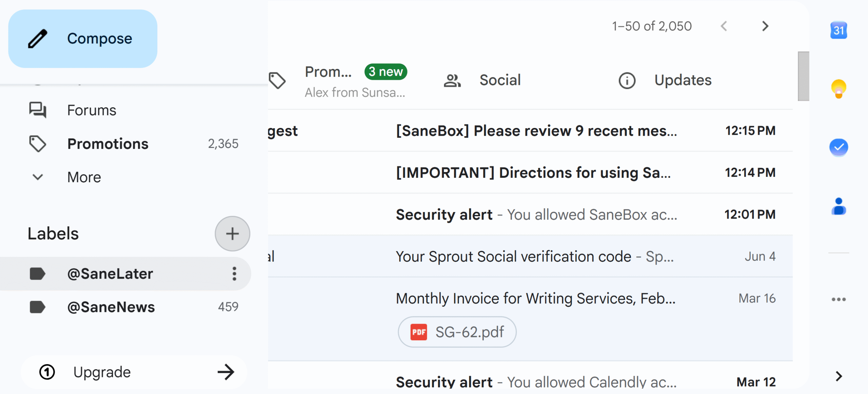Click the Compose button
Viewport: 868px width, 394px height.
(x=83, y=39)
